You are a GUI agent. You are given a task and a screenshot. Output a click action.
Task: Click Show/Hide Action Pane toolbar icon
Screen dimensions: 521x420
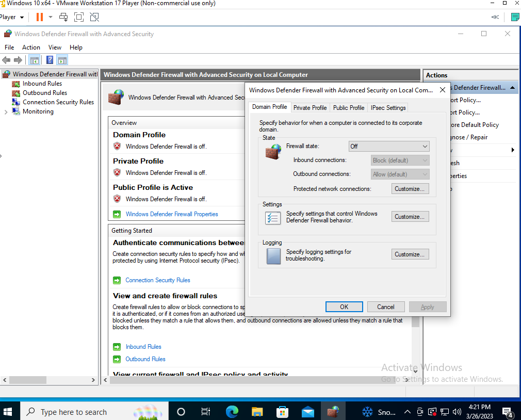click(x=62, y=60)
